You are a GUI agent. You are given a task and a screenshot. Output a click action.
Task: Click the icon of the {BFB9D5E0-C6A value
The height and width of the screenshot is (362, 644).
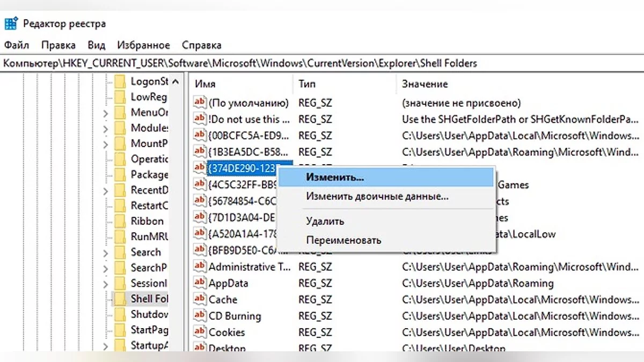coord(200,250)
